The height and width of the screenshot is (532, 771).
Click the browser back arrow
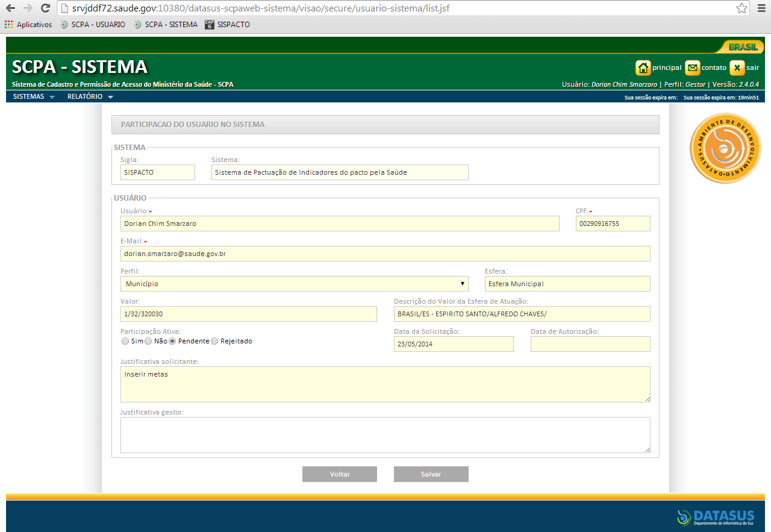pyautogui.click(x=10, y=8)
